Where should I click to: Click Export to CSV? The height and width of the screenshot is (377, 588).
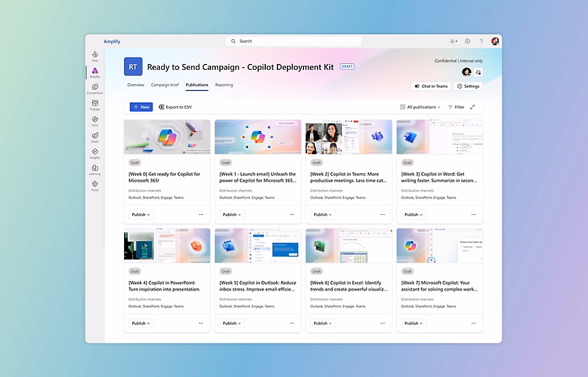(175, 107)
